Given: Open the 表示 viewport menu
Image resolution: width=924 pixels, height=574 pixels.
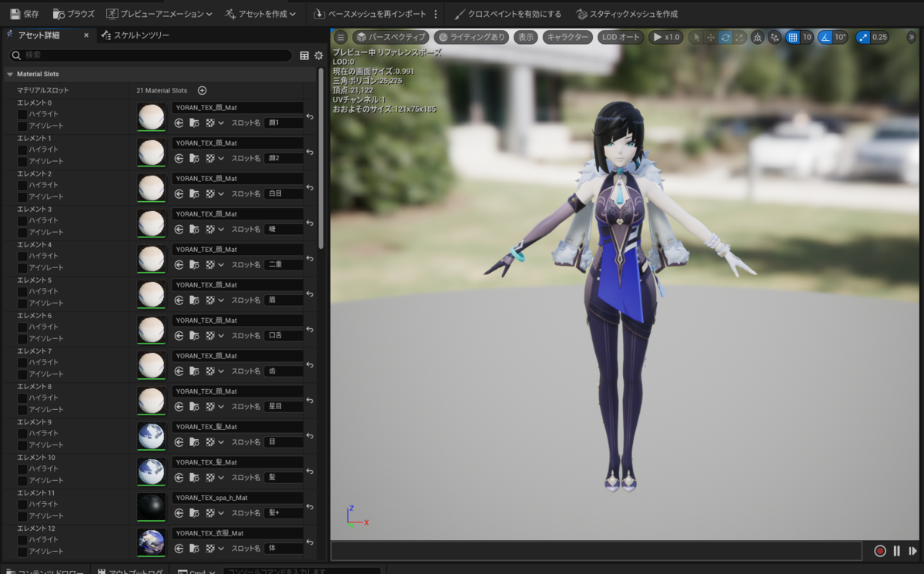Looking at the screenshot, I should point(526,37).
